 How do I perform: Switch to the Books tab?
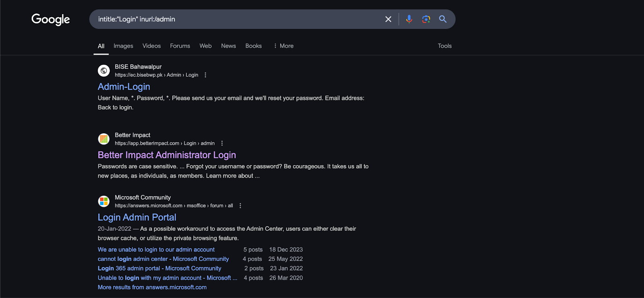click(254, 46)
